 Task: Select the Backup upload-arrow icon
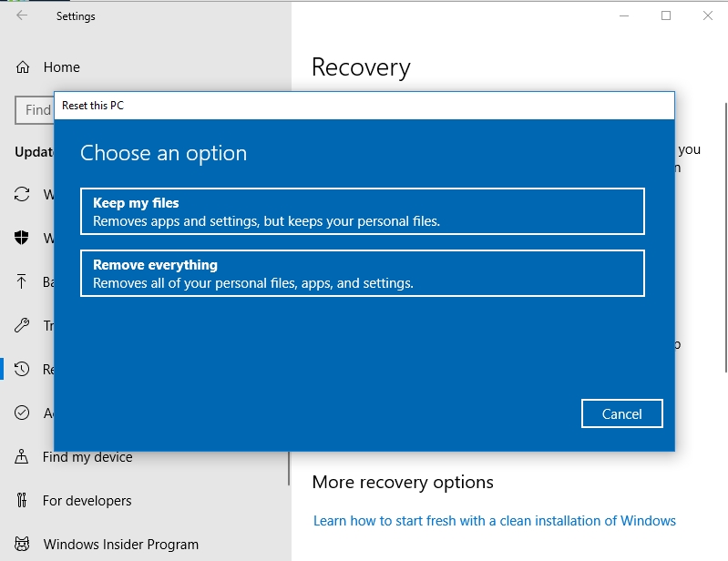coord(22,282)
